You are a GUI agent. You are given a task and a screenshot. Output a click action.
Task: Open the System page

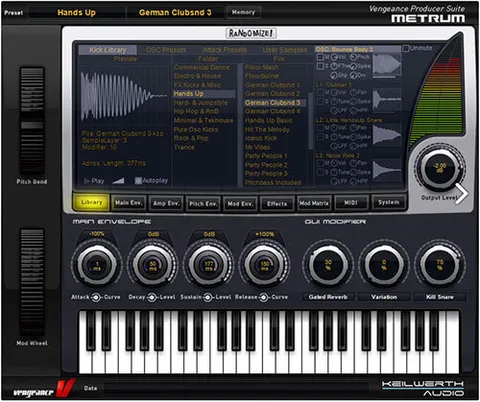pyautogui.click(x=389, y=202)
